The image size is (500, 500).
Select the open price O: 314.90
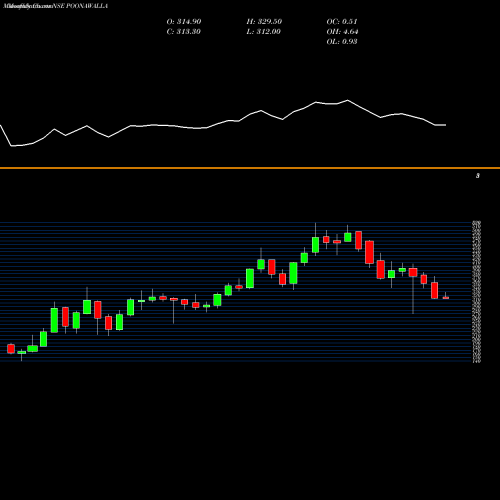(184, 21)
